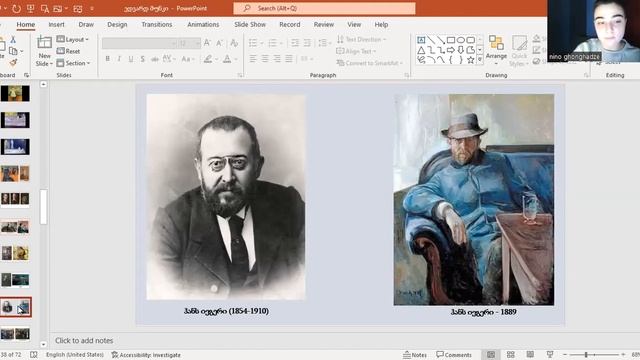Click the Search (Alt+Q) box
This screenshot has height=360, width=640.
[x=324, y=8]
